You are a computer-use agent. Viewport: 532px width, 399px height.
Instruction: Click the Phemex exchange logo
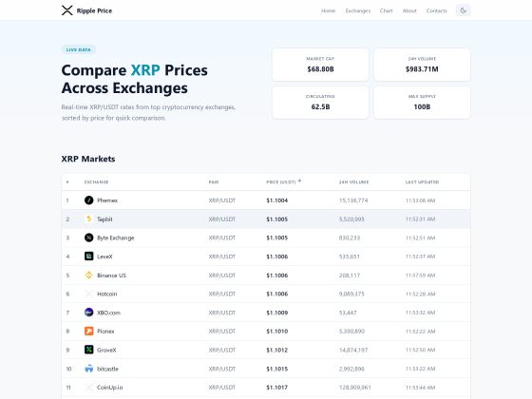pyautogui.click(x=89, y=200)
